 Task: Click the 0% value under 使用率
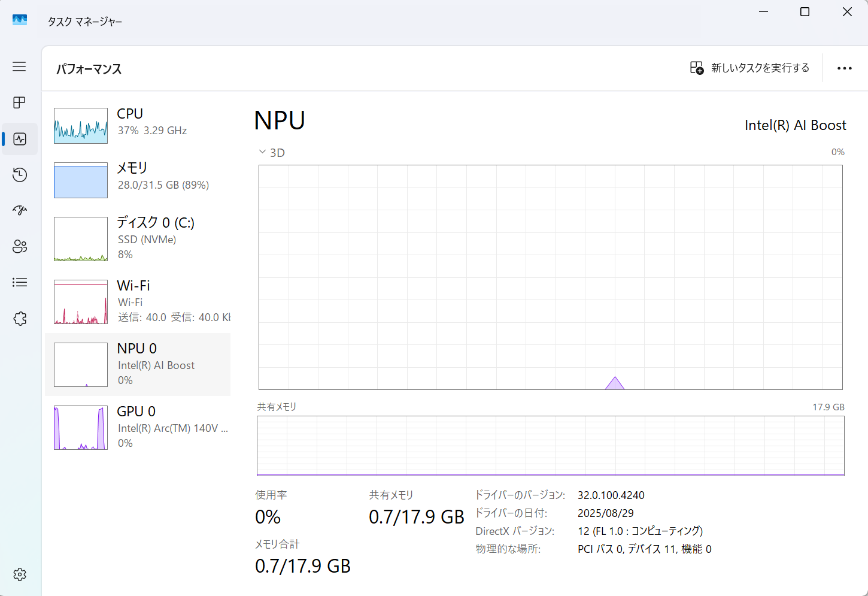coord(268,517)
